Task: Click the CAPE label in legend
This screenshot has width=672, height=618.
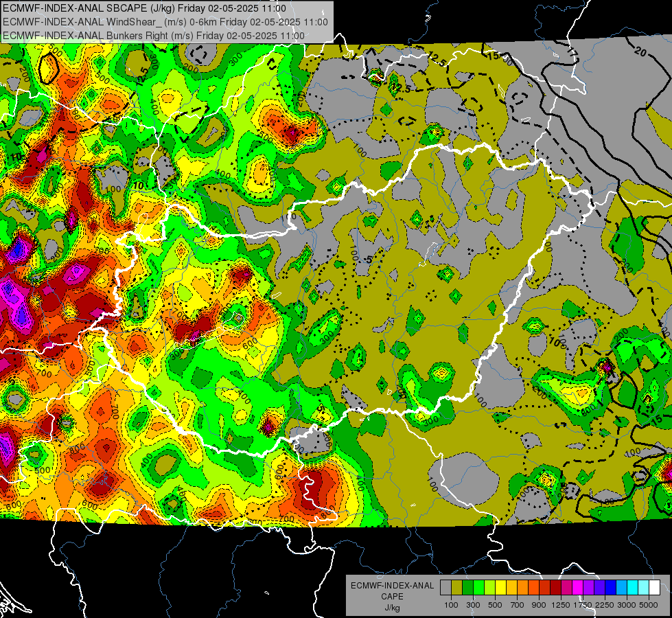Action: pyautogui.click(x=392, y=597)
